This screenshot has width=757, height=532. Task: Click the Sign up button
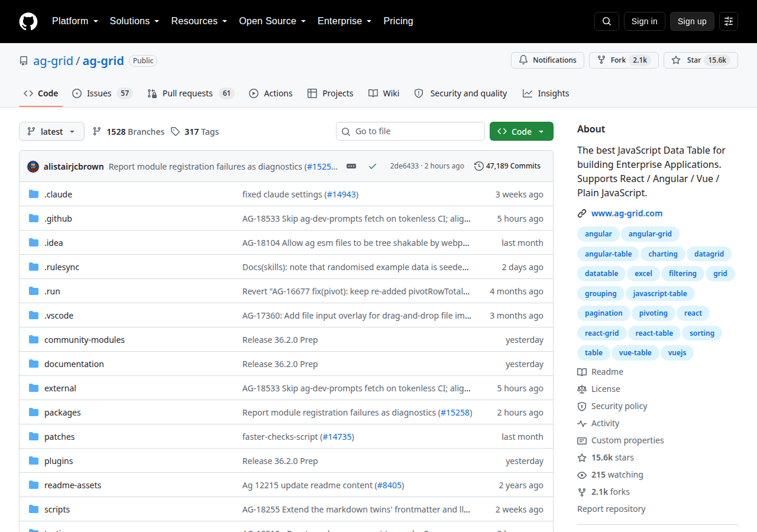coord(692,21)
